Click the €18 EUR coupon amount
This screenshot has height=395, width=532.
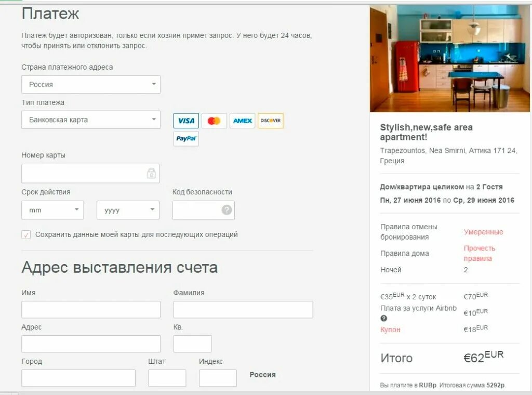click(476, 328)
